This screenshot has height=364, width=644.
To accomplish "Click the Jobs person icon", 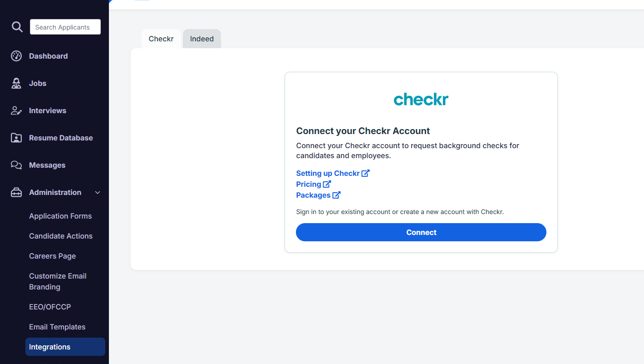I will pyautogui.click(x=16, y=83).
